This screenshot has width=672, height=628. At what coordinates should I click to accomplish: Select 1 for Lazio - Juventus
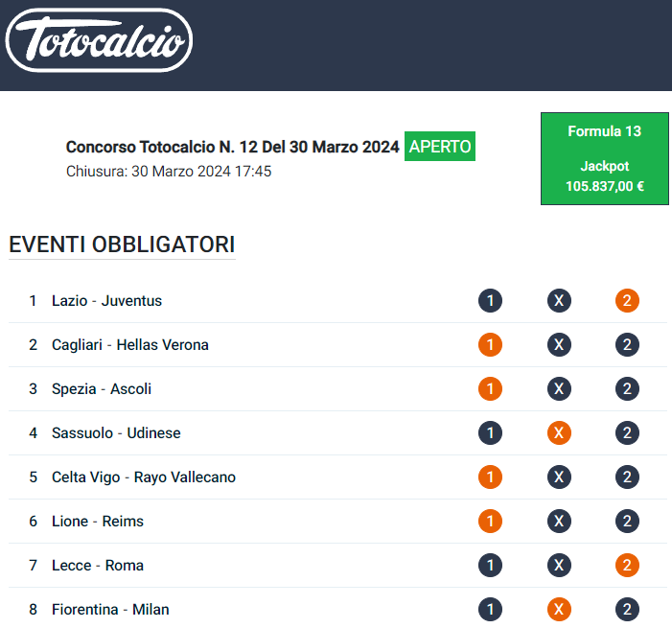pos(490,300)
